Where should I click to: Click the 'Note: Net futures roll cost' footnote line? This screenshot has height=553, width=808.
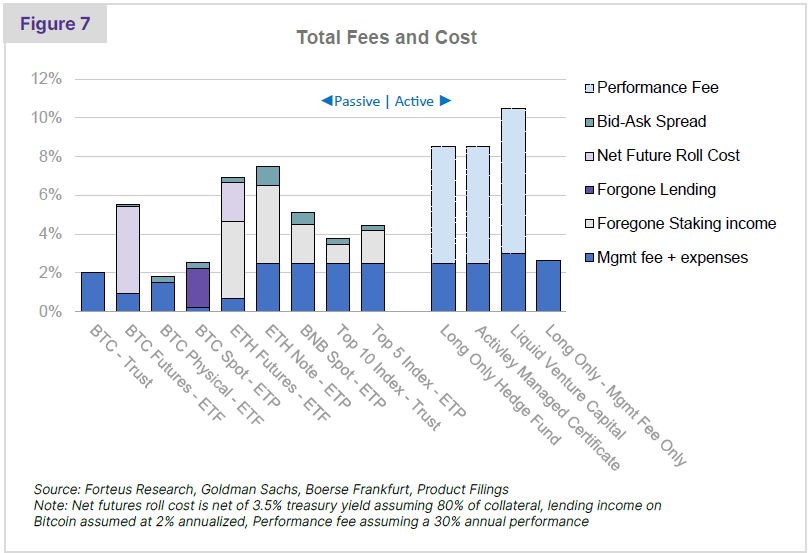347,505
